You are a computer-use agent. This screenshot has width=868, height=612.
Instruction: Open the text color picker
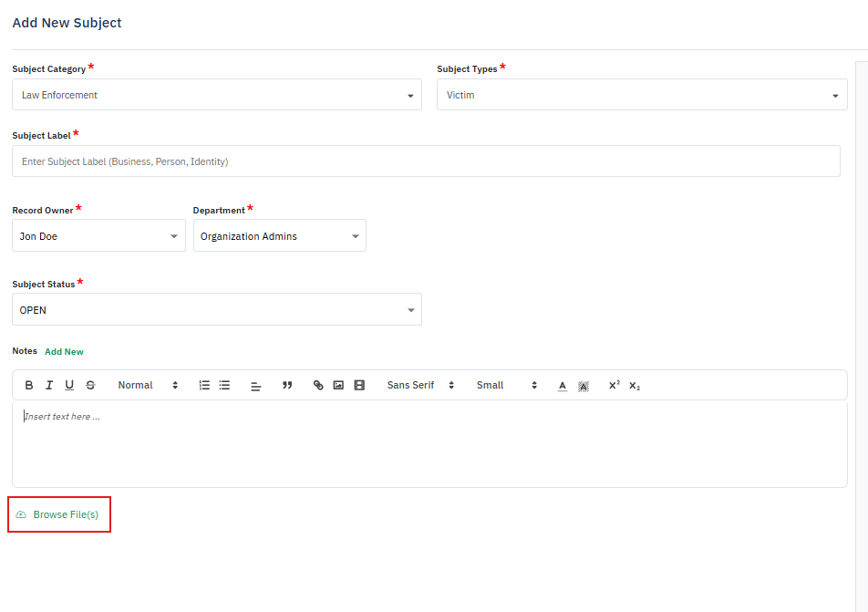click(563, 386)
